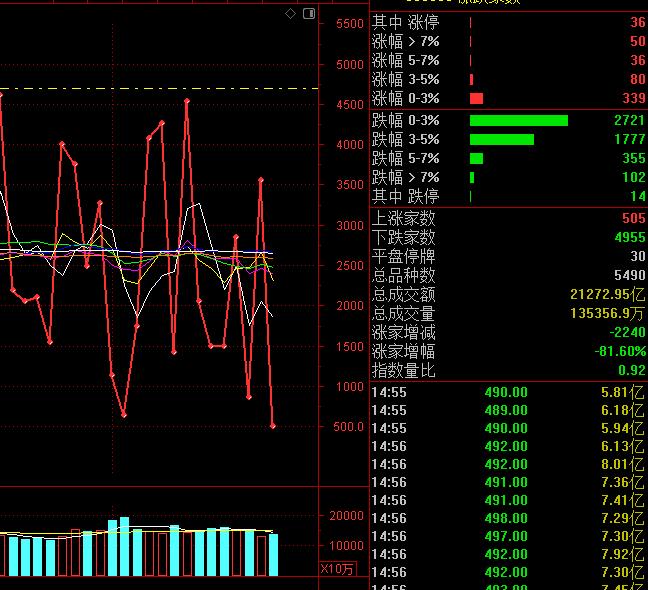Click the 20000 volume axis label
This screenshot has height=590, width=648.
pos(347,516)
